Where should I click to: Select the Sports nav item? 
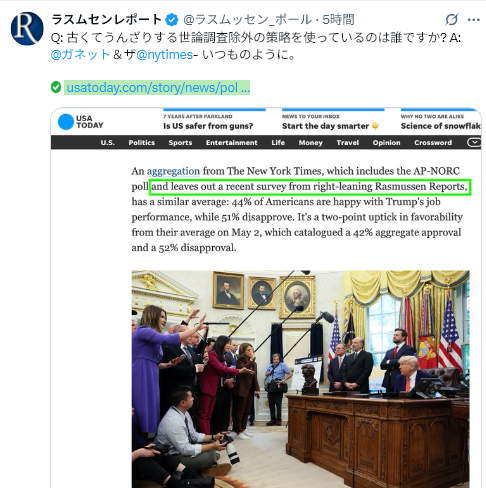[x=180, y=143]
